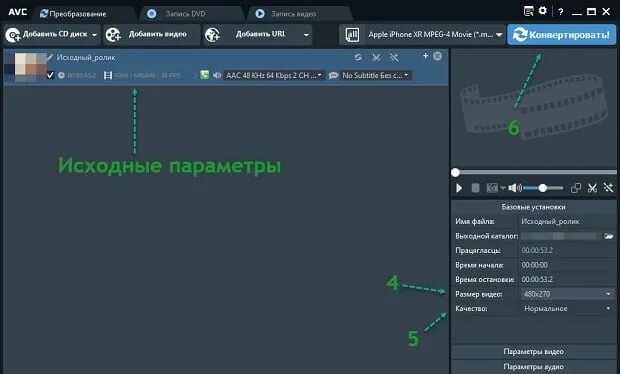Click the plus icon on the file row
This screenshot has width=620, height=374.
[x=425, y=56]
